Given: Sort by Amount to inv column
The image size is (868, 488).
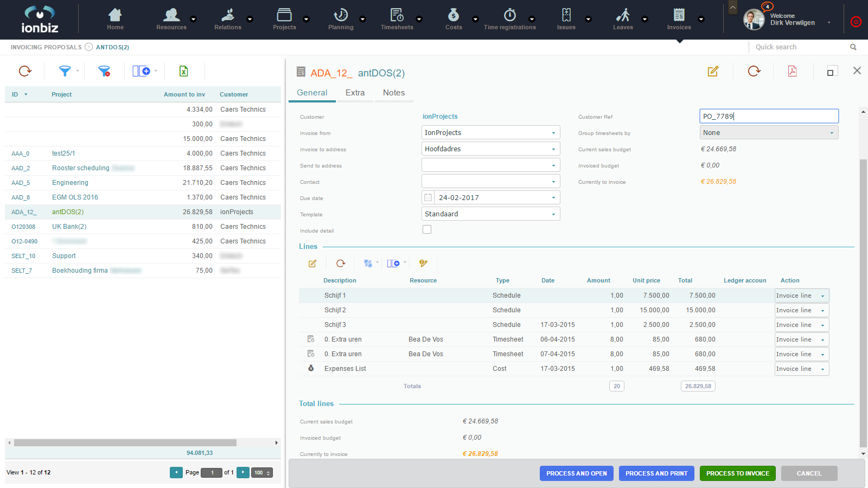Looking at the screenshot, I should pos(184,94).
